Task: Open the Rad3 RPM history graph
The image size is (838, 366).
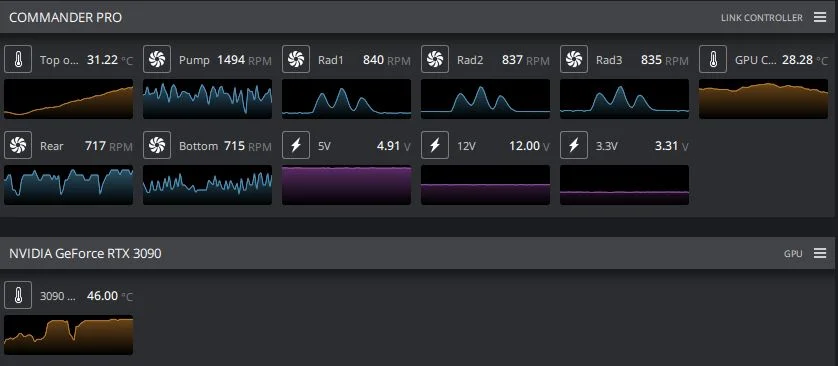Action: point(624,99)
